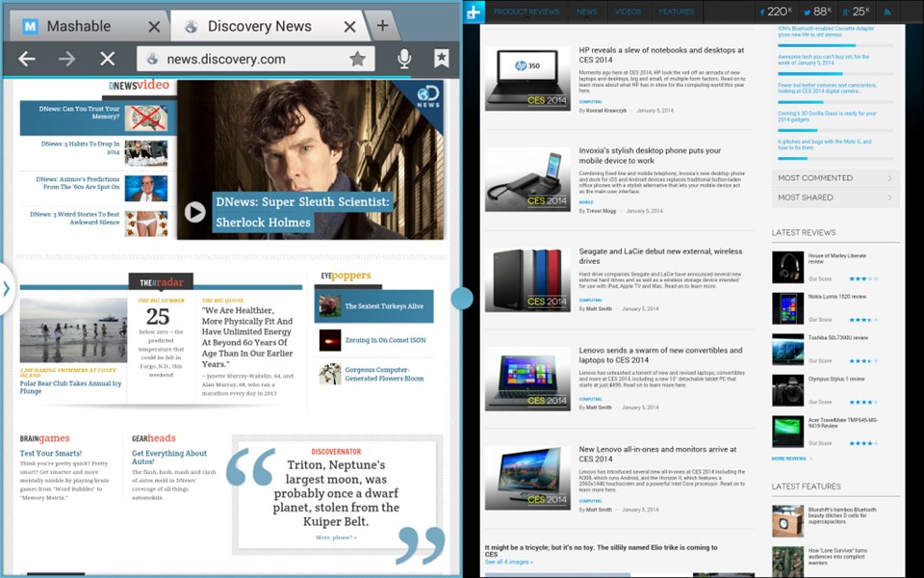Image resolution: width=924 pixels, height=578 pixels.
Task: Open the Olympus Stylus 1 camera thumbnail
Action: [788, 390]
